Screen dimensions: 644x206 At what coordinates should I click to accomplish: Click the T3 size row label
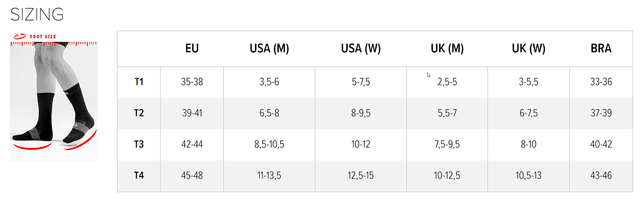[139, 144]
